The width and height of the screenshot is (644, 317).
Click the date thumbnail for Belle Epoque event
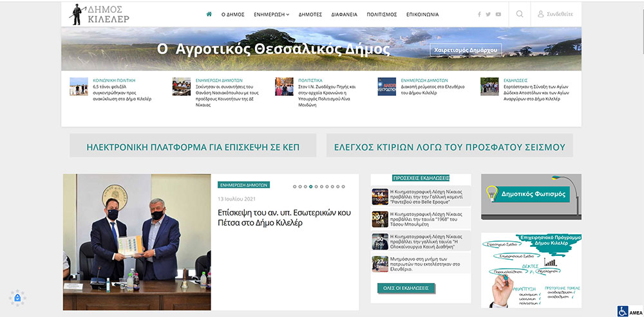380,197
